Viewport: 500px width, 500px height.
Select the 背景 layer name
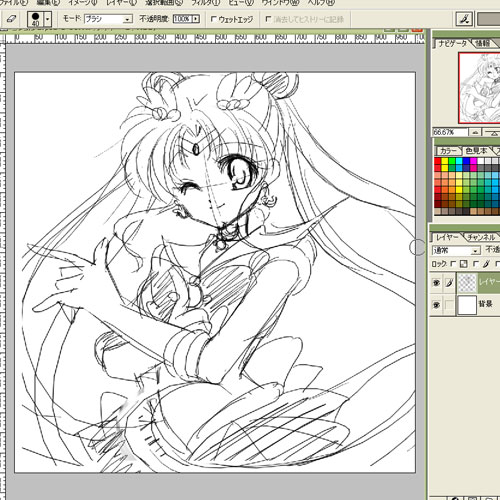tap(486, 304)
